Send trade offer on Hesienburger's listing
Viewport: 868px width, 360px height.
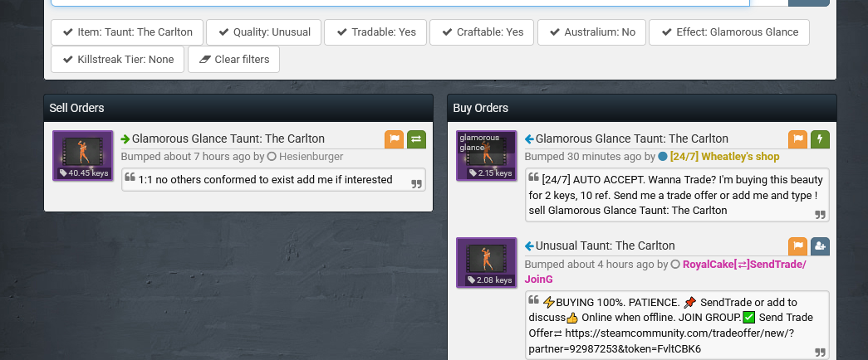(x=416, y=139)
